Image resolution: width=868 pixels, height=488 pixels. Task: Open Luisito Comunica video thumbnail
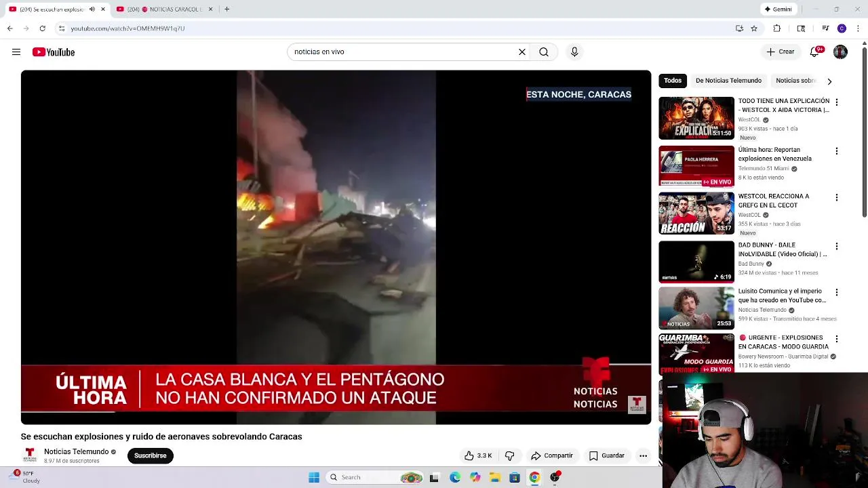[696, 308]
